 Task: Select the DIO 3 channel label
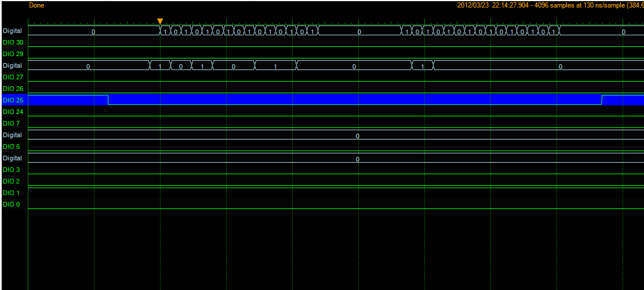pos(11,170)
